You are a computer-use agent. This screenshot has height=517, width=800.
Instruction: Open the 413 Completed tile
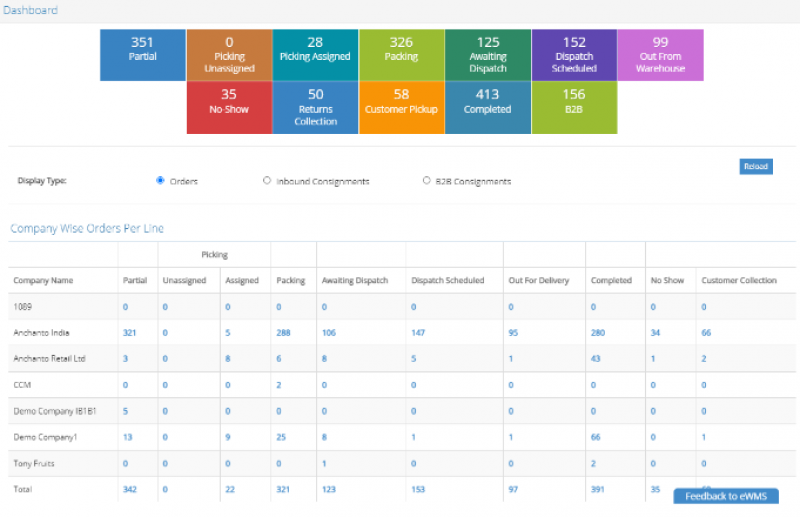[487, 108]
